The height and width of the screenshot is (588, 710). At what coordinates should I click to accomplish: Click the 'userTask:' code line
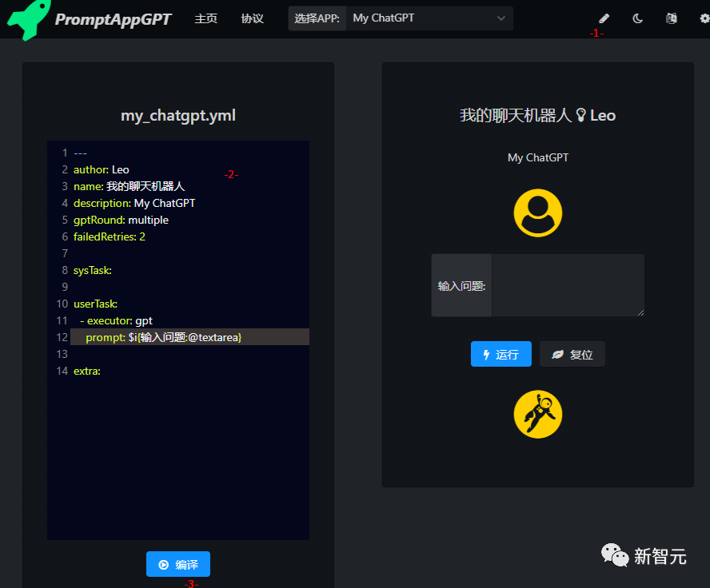pos(95,304)
